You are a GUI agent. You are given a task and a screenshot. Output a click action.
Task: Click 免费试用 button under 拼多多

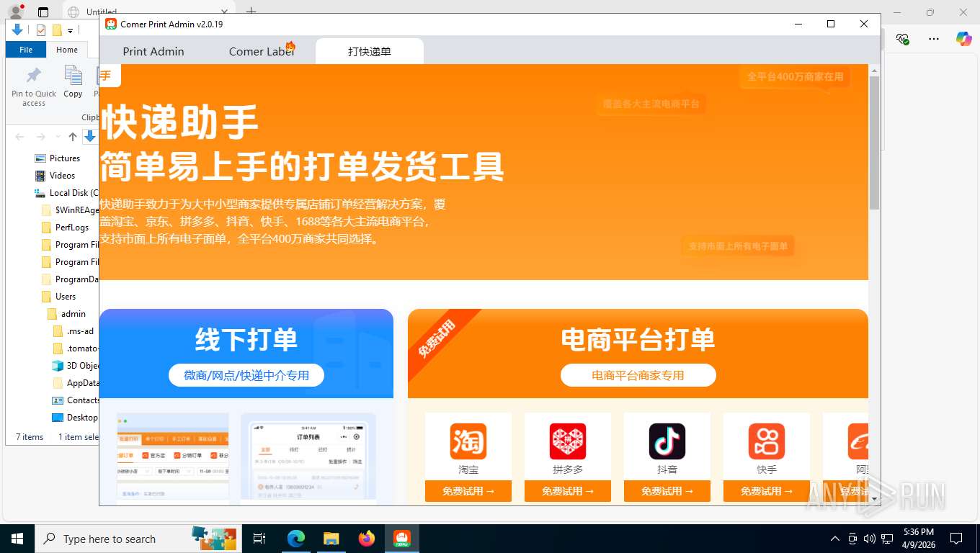568,491
